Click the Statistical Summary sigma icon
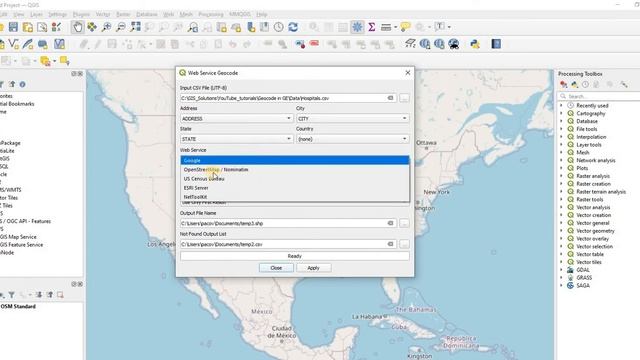Image resolution: width=640 pixels, height=360 pixels. (371, 27)
